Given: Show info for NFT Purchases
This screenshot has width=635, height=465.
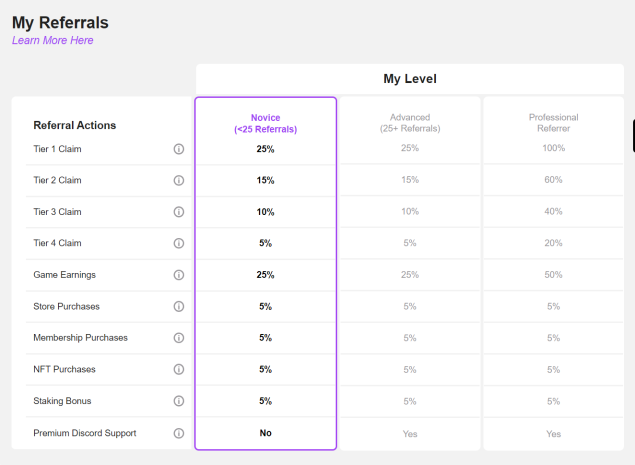Looking at the screenshot, I should (x=179, y=369).
